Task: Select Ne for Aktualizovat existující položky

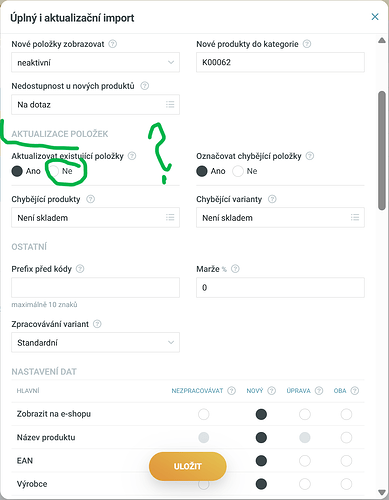Action: click(x=53, y=171)
